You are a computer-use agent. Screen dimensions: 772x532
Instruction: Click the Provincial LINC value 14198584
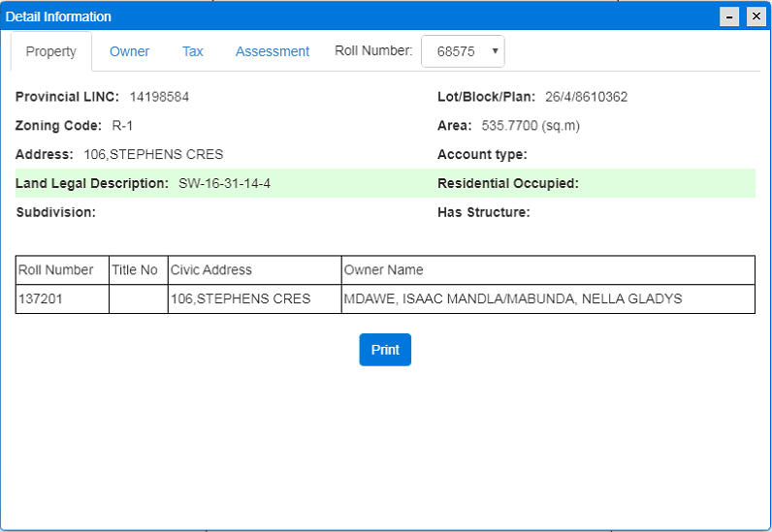159,97
